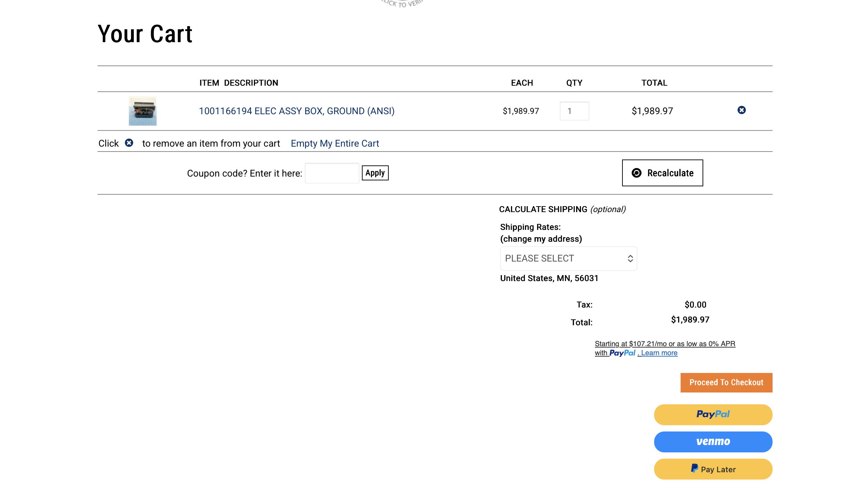Screen dimensions: 868x498
Task: Click the United States, MN, 56031 address text
Action: [549, 278]
